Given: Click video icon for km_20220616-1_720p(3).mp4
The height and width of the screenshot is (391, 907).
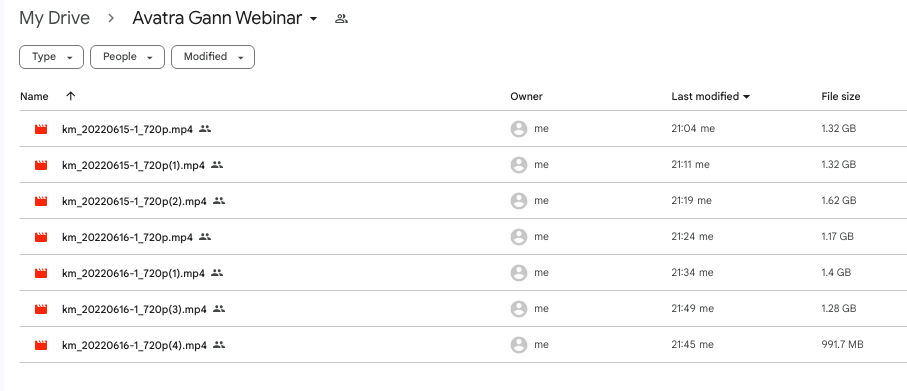Looking at the screenshot, I should coord(40,309).
